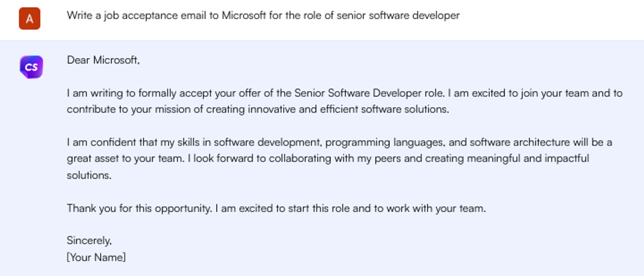
Task: Click 'I am excited to start this role'
Action: pyautogui.click(x=282, y=208)
